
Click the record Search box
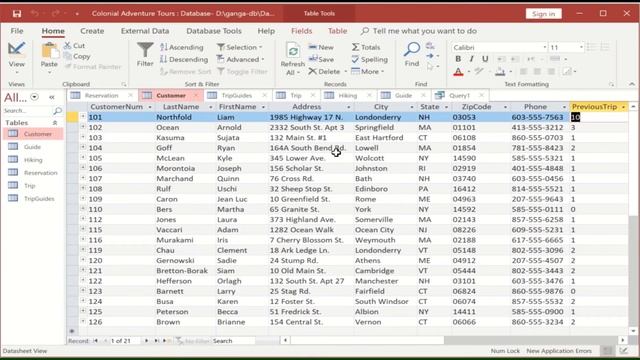point(233,341)
